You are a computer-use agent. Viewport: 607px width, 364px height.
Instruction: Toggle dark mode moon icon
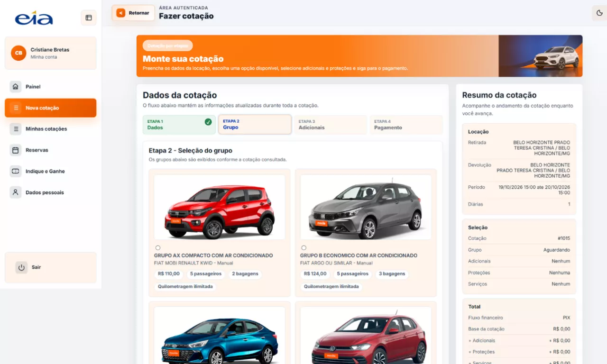[x=599, y=13]
